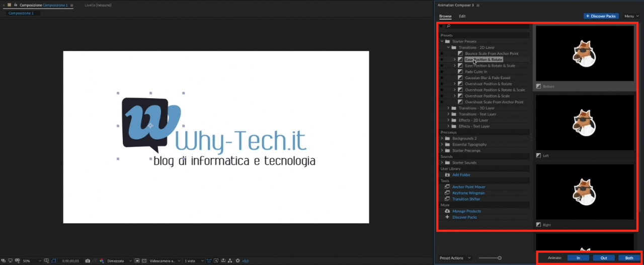Viewport: 644px width, 265px height.
Task: Set animation to Out
Action: (x=604, y=258)
